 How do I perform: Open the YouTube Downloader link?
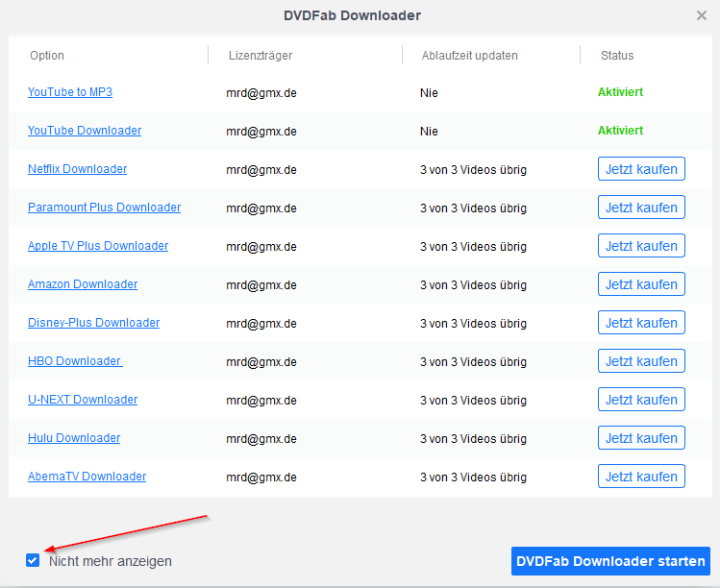tap(85, 131)
